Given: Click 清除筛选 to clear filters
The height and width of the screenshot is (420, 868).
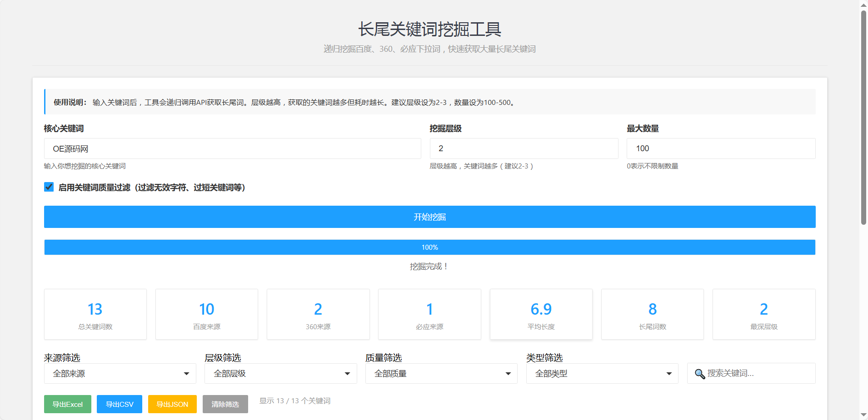Looking at the screenshot, I should (x=225, y=404).
